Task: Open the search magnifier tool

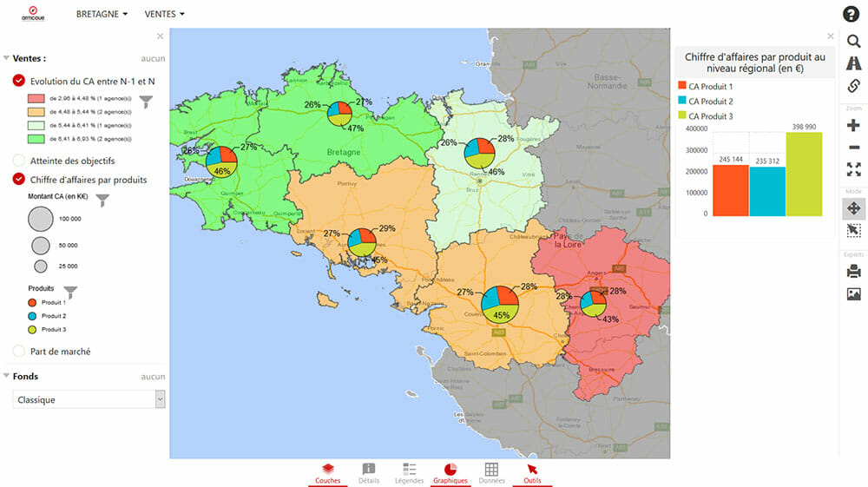Action: pyautogui.click(x=853, y=41)
